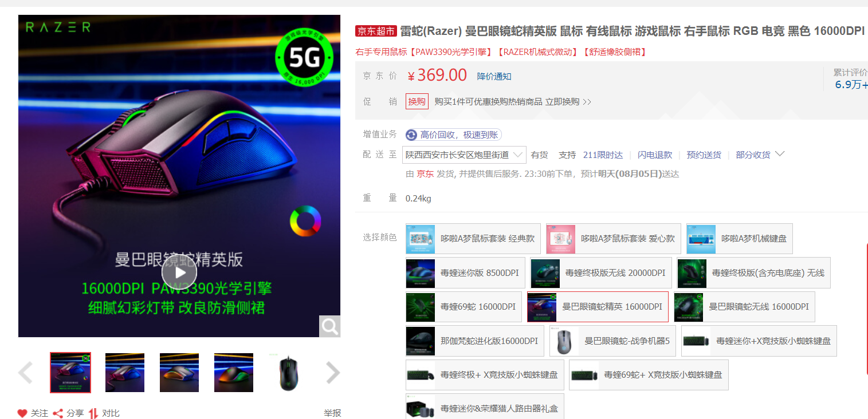Select 毒蝰终极版(含充电底座) 无线 option

tap(754, 272)
